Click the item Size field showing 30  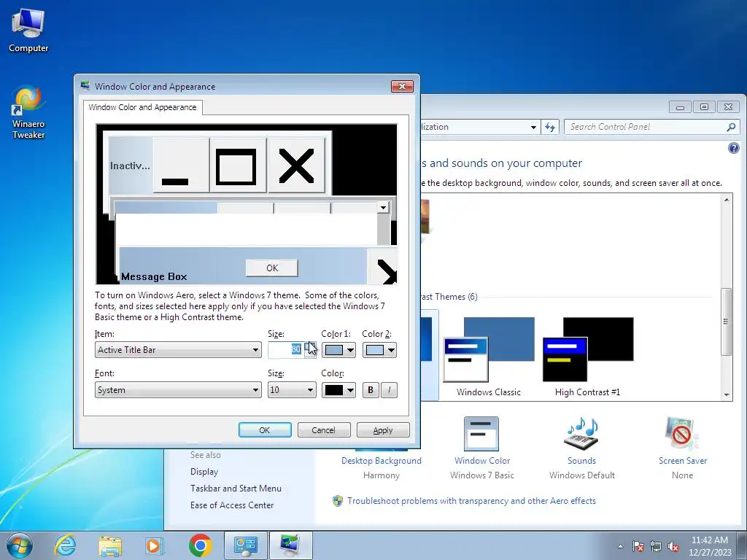coord(286,350)
